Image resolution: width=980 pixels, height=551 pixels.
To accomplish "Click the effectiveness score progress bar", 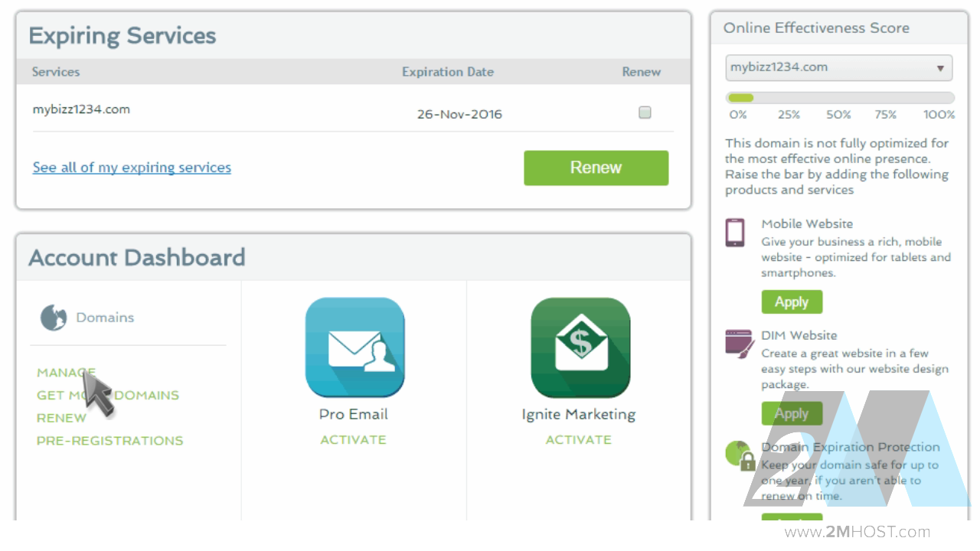I will [840, 98].
